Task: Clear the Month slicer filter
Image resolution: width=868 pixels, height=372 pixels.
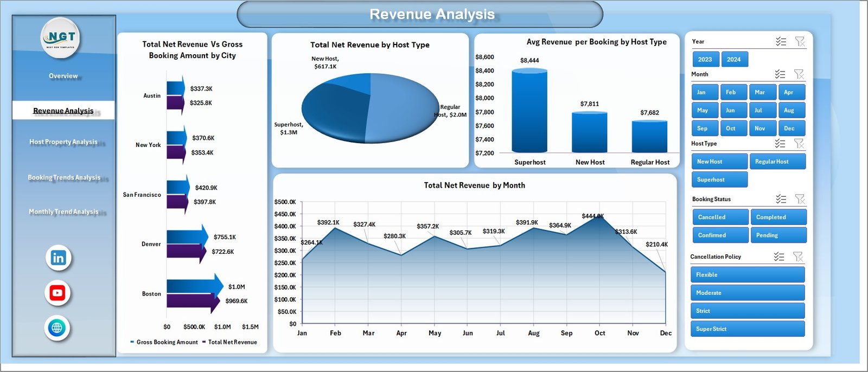Action: pos(799,74)
